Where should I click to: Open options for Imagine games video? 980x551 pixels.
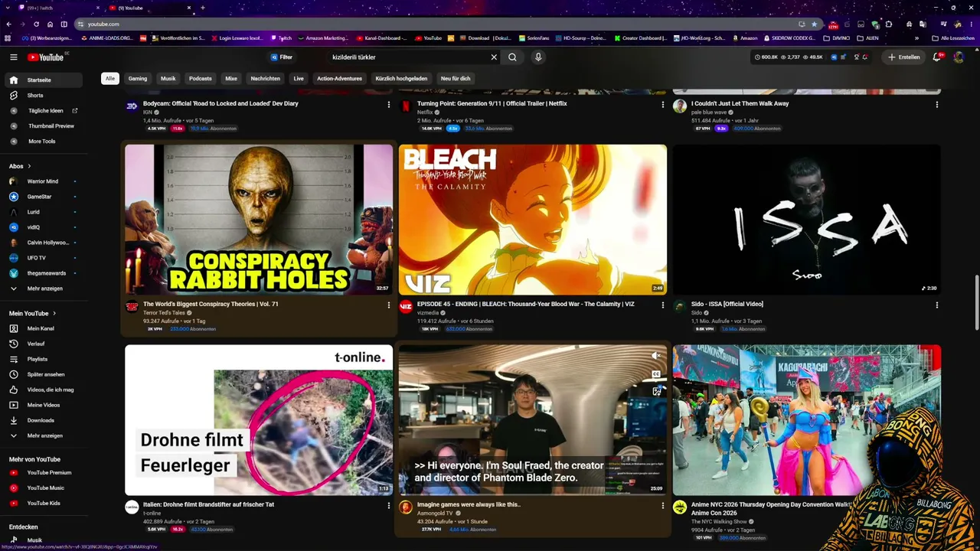(x=663, y=505)
